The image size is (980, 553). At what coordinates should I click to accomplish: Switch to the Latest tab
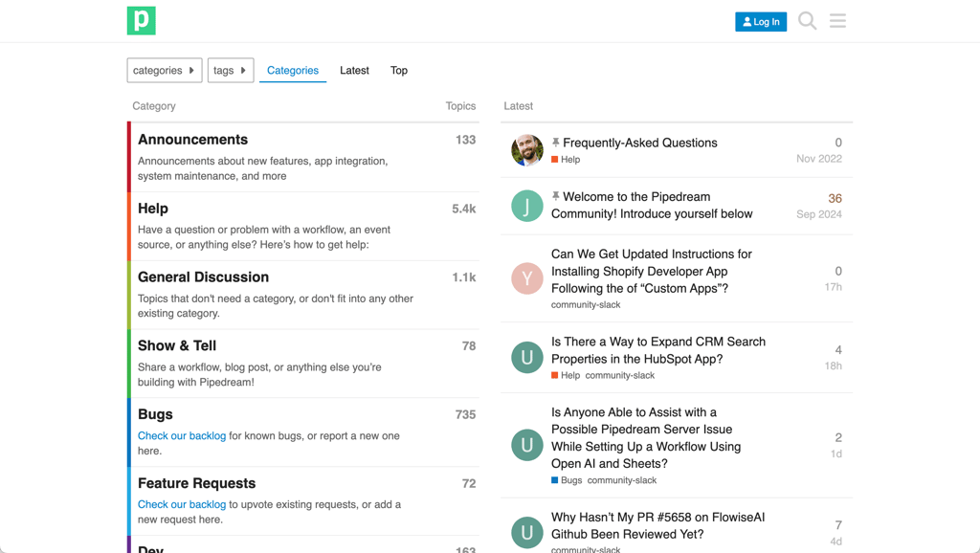354,71
